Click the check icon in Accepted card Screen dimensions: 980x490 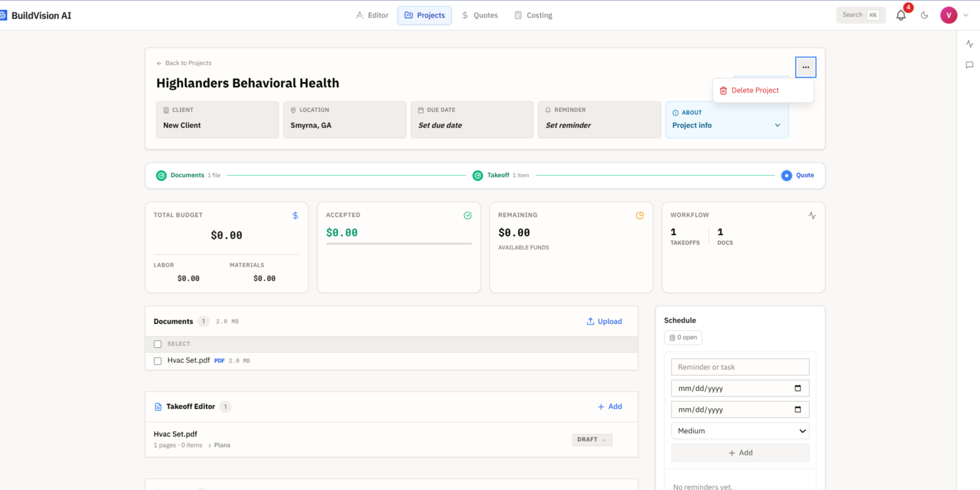tap(467, 216)
